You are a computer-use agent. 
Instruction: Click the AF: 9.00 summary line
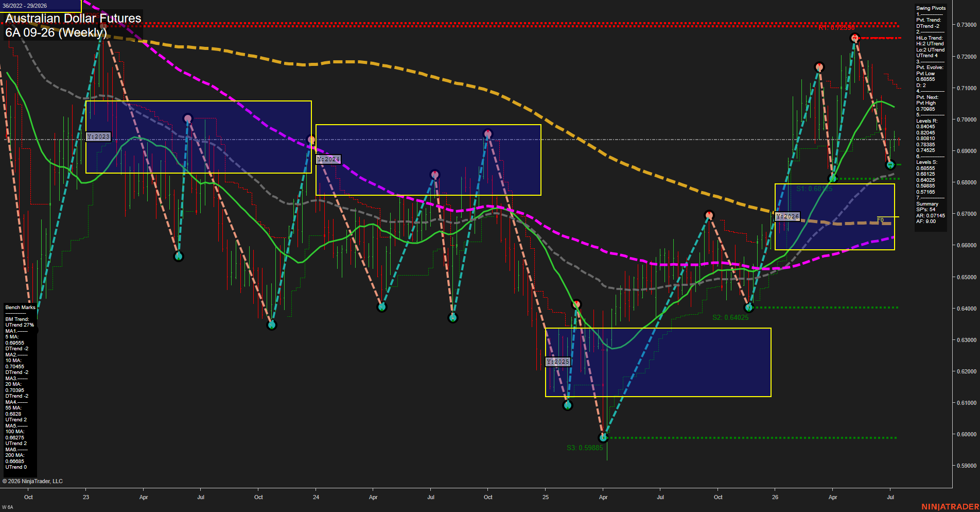point(926,221)
